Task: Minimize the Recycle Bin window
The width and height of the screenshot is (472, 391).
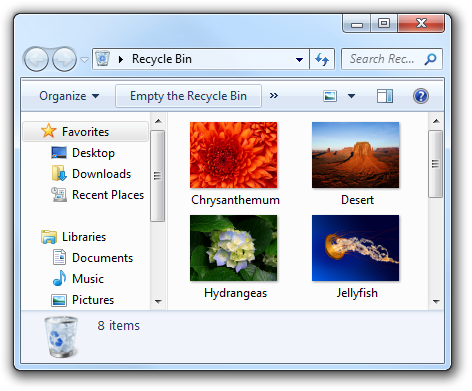Action: coord(357,24)
